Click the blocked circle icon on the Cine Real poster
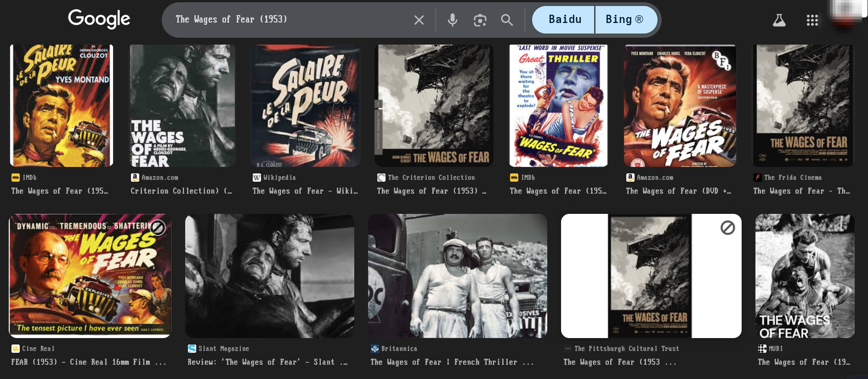 [158, 227]
